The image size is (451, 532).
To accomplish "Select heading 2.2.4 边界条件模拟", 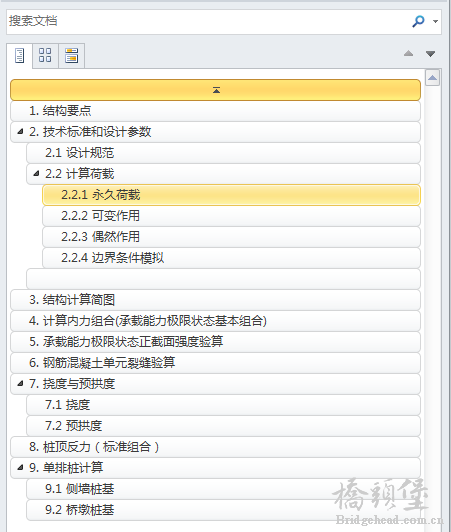I will pos(231,258).
